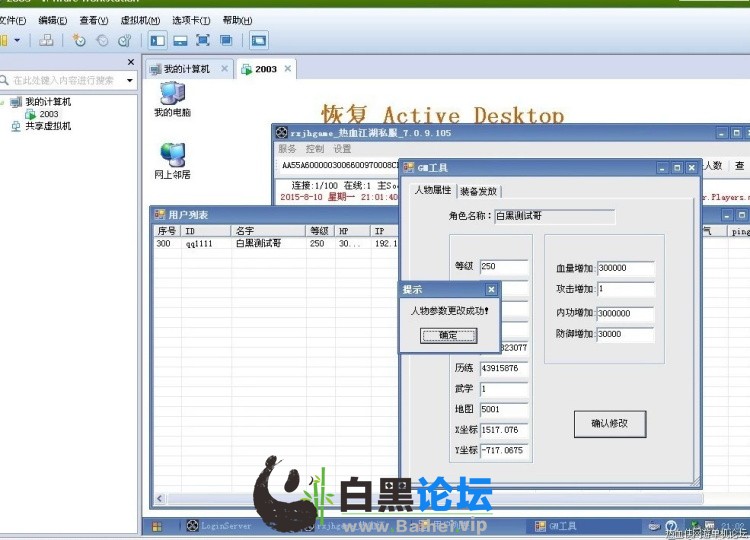Screen dimensions: 750x540
Task: Click LoginServer in the guest taskbar
Action: [x=219, y=526]
